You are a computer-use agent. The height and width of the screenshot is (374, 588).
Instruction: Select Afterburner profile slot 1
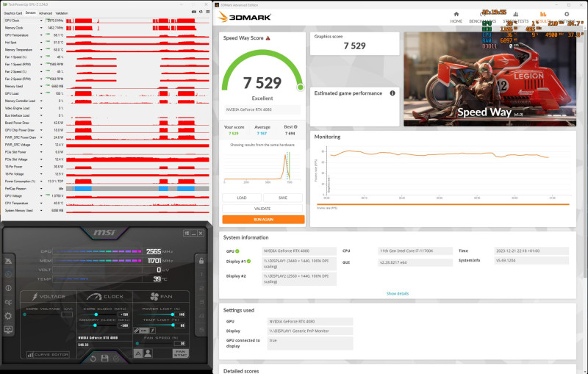[x=201, y=274]
